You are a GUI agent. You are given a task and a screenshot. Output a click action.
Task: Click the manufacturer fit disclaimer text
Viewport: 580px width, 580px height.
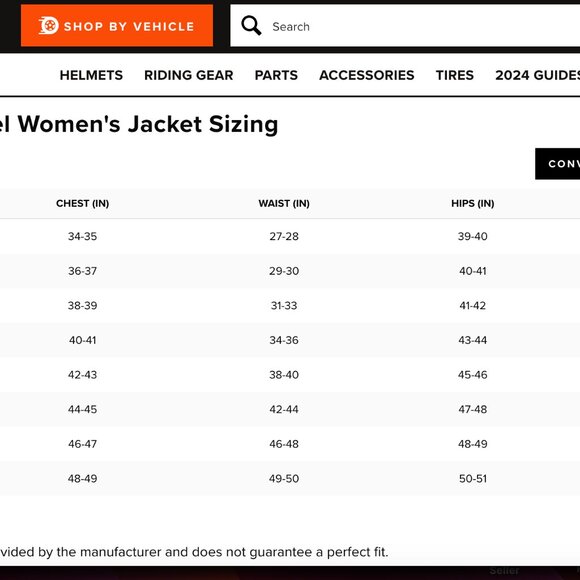tap(194, 552)
